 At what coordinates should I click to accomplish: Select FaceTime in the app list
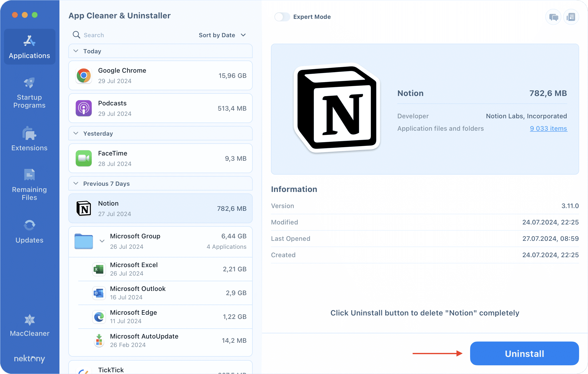pos(160,158)
